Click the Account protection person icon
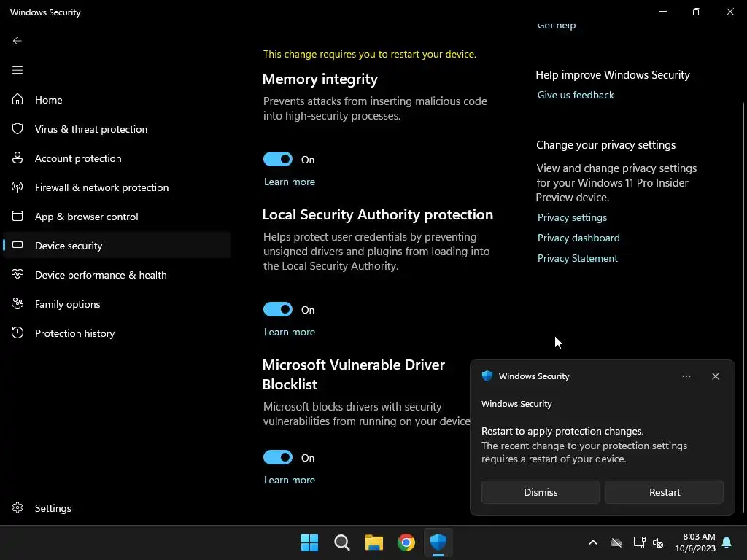This screenshot has height=560, width=747. 18,157
